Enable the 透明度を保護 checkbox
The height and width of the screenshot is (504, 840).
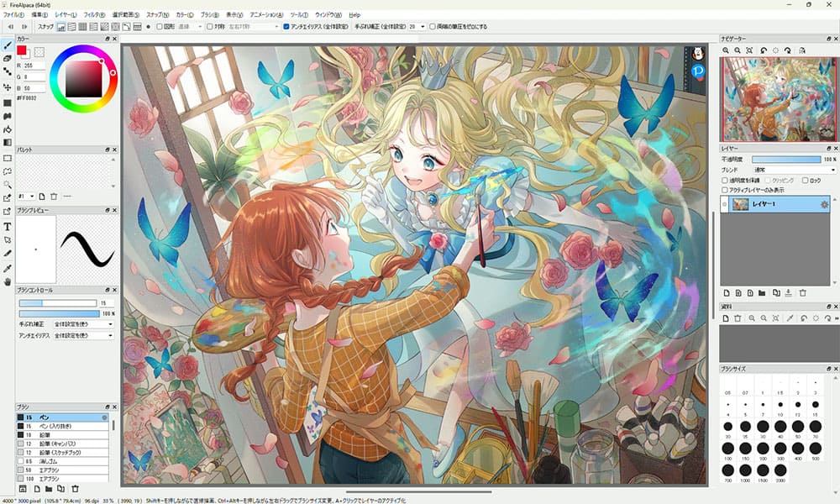coord(725,181)
